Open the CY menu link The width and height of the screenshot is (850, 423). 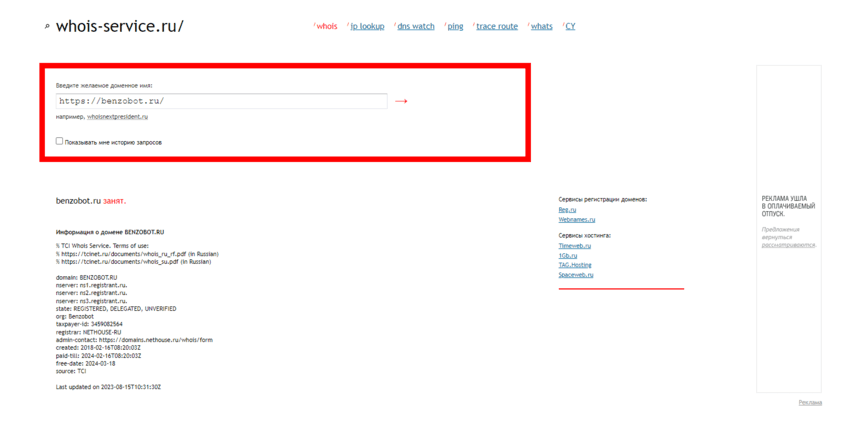coord(570,26)
